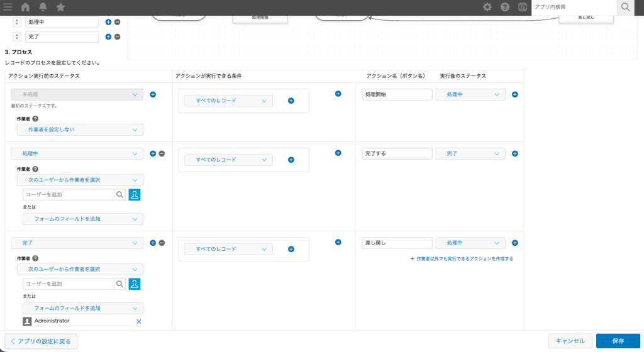The width and height of the screenshot is (644, 352).
Task: Open assignee selection dropdown in 完了 row
Action: click(80, 270)
